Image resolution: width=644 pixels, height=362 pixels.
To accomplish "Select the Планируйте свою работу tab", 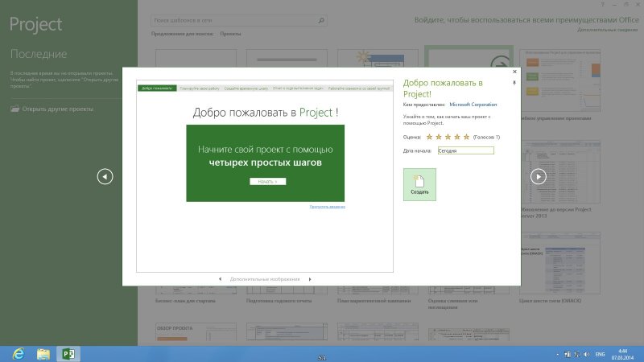I will click(x=200, y=88).
